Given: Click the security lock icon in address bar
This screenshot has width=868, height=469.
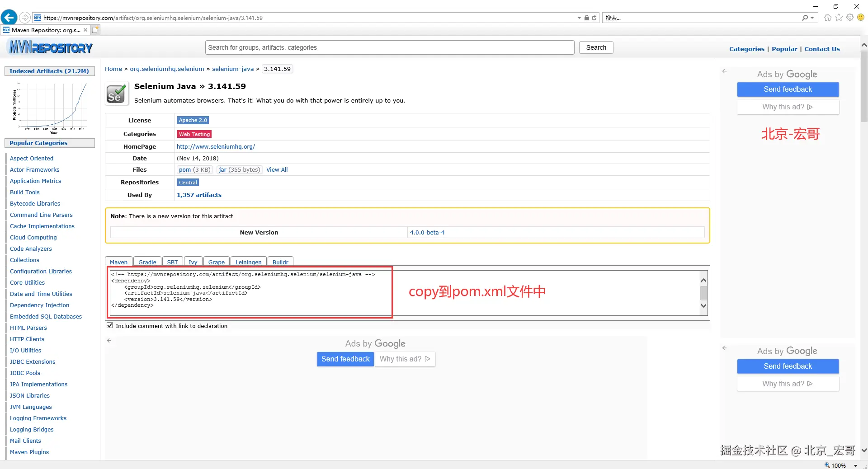Looking at the screenshot, I should [x=586, y=18].
